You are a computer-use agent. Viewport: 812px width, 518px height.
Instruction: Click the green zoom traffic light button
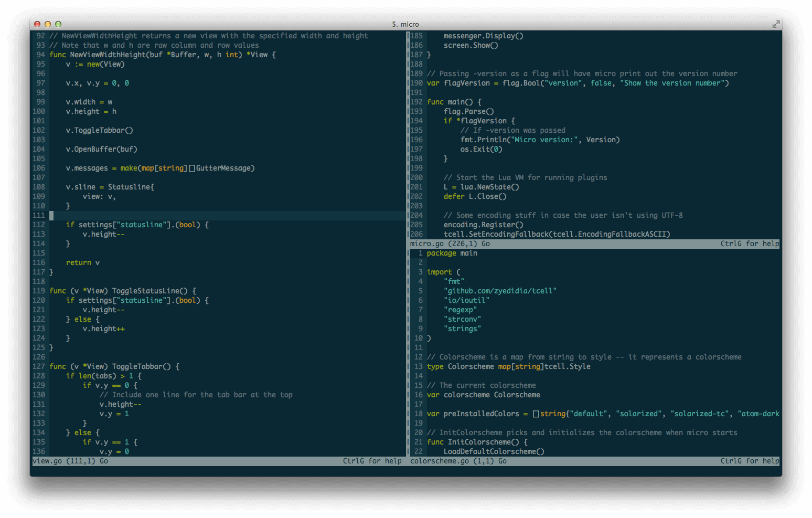point(58,24)
